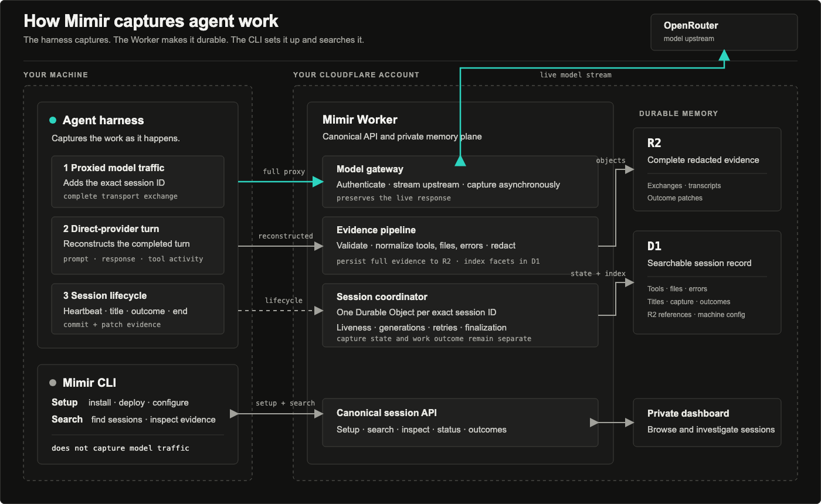The height and width of the screenshot is (504, 821).
Task: Click 'Canonical API and private memory plane' text
Action: [x=402, y=137]
